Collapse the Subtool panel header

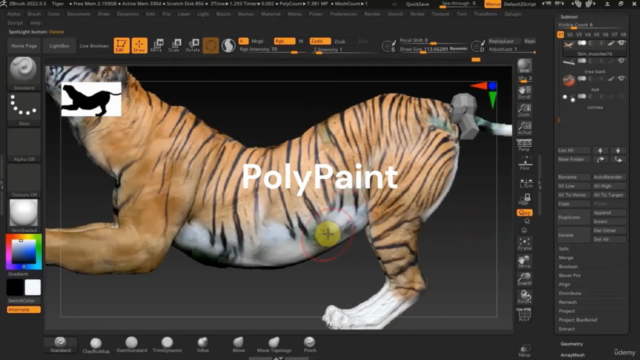pyautogui.click(x=569, y=17)
